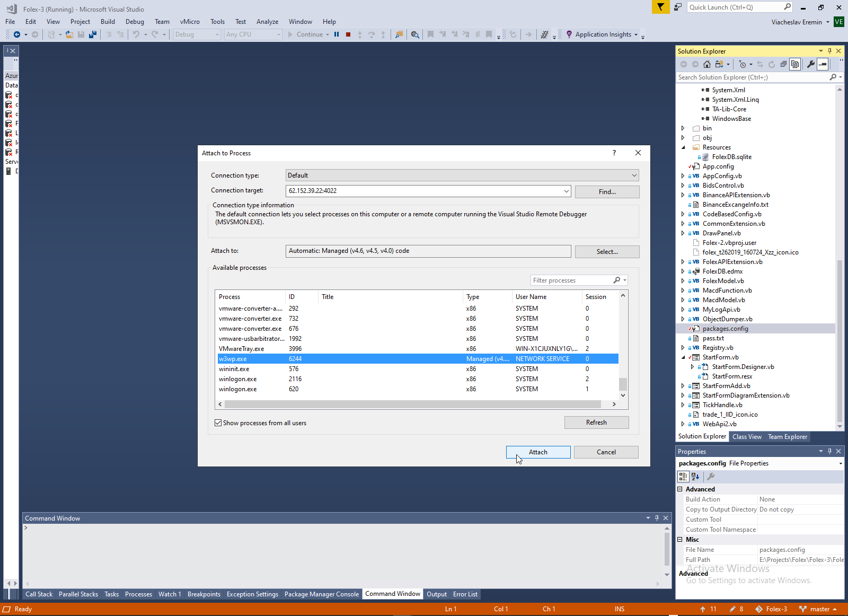
Task: Pause debugging with Break All button
Action: 337,34
